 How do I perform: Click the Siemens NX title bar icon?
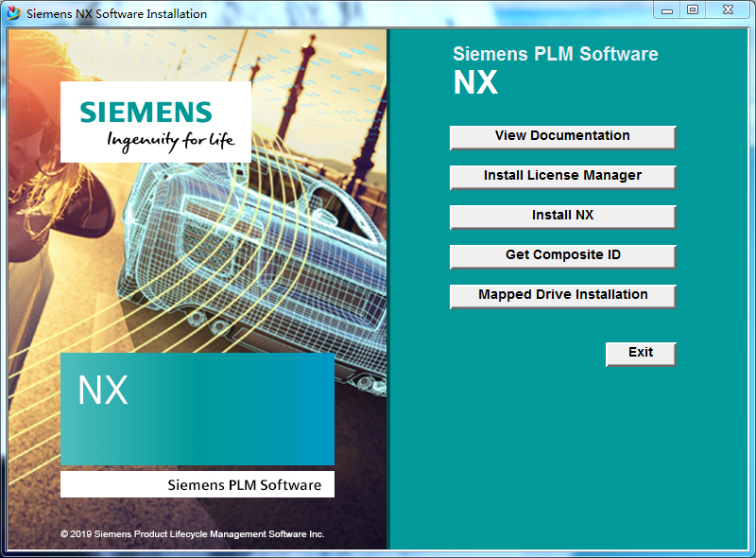click(x=14, y=13)
